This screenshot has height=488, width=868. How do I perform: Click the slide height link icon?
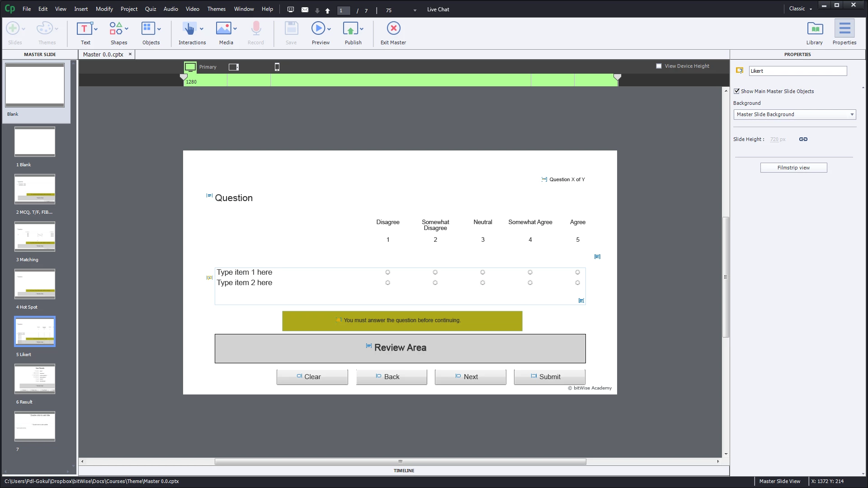click(803, 139)
